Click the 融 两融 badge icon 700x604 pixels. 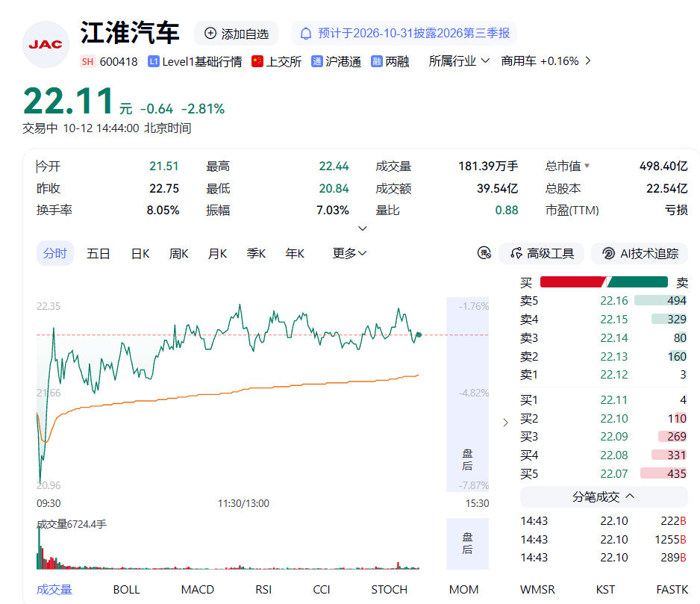click(377, 61)
